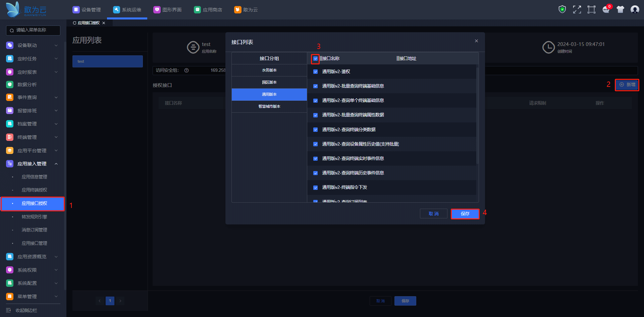Click the 报警排班 sidebar icon
644x317 pixels.
10,110
